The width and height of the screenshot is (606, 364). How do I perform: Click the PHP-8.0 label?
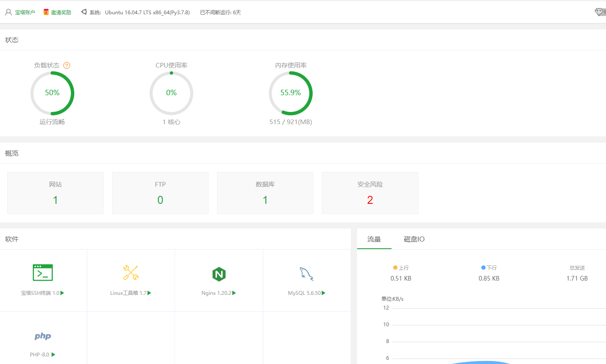(x=39, y=355)
